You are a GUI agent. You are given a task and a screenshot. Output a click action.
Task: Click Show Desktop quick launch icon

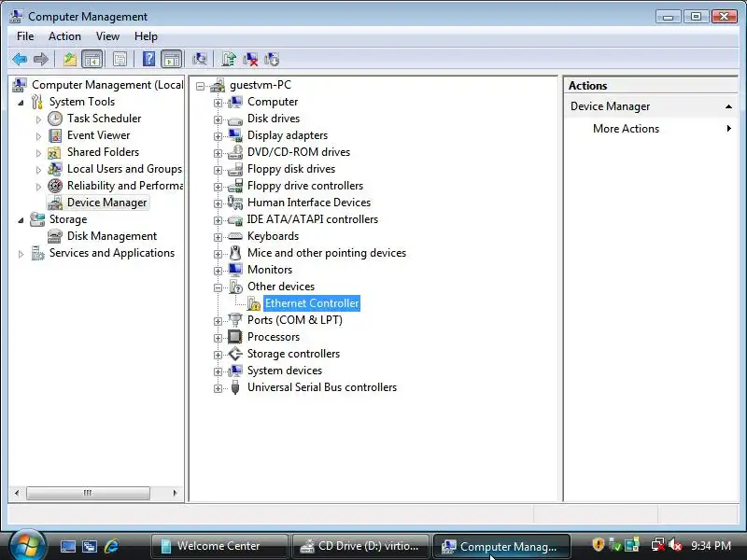pyautogui.click(x=67, y=546)
